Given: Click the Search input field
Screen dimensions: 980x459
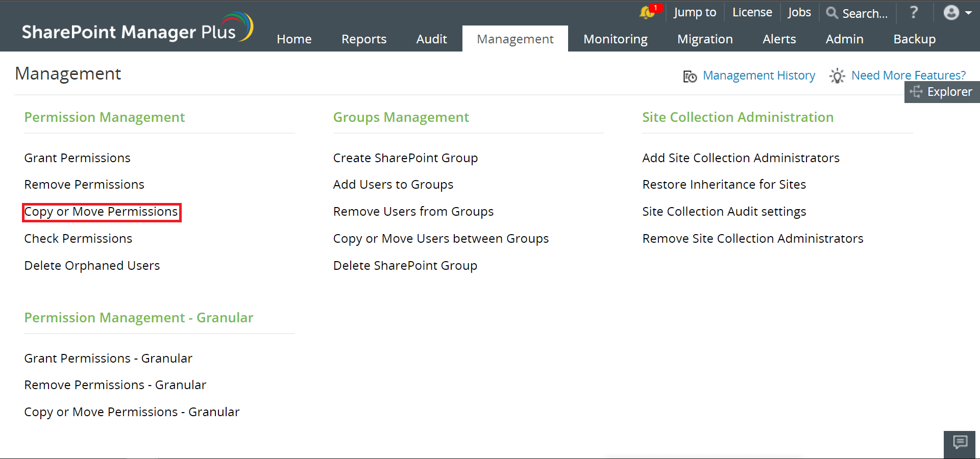Looking at the screenshot, I should click(865, 13).
